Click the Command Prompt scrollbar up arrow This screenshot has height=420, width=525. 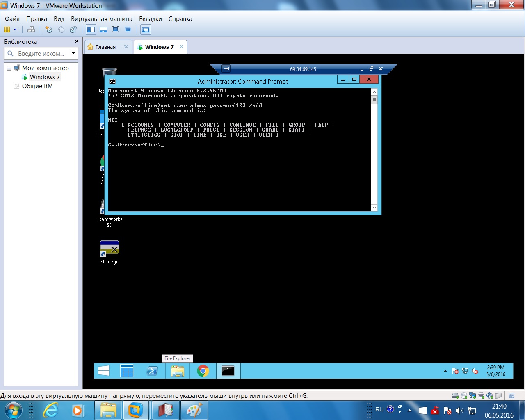374,92
